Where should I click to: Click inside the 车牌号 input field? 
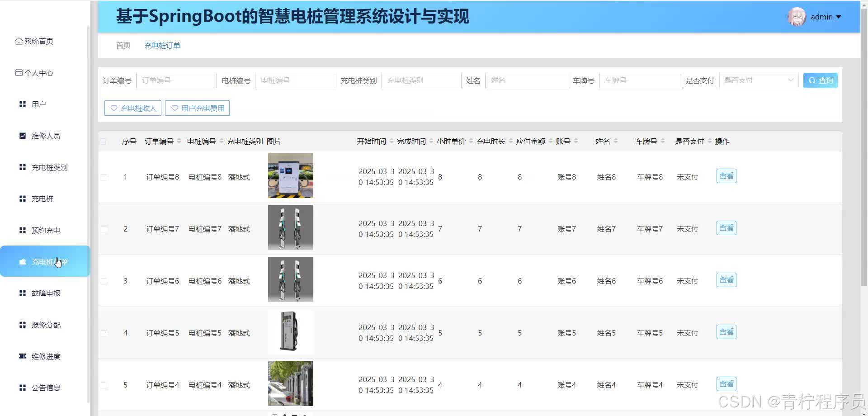[640, 80]
